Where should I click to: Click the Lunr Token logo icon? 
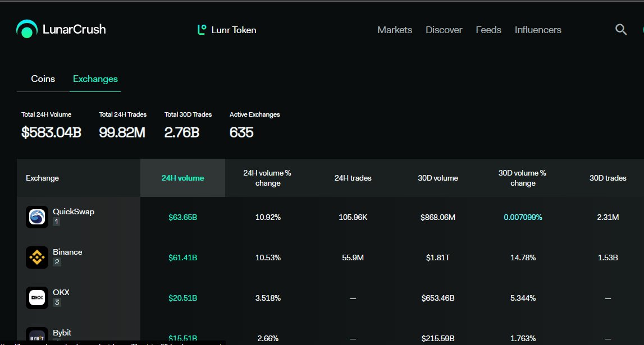pyautogui.click(x=202, y=30)
